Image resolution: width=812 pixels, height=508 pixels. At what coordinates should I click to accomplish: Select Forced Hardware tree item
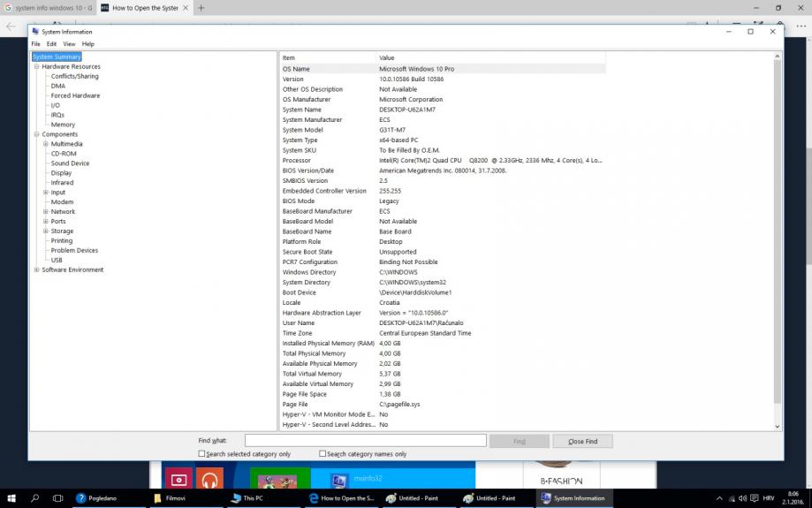pos(75,95)
